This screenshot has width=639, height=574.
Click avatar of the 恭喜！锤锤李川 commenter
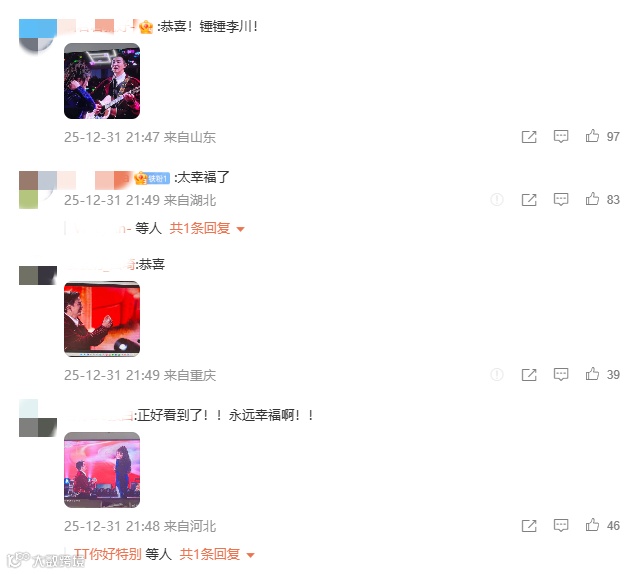pos(38,37)
